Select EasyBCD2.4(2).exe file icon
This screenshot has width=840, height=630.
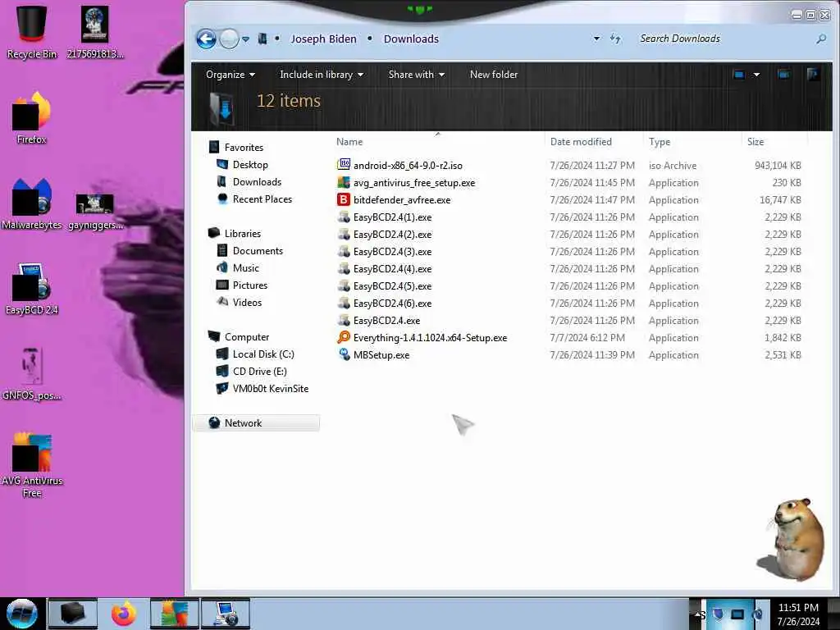[344, 234]
